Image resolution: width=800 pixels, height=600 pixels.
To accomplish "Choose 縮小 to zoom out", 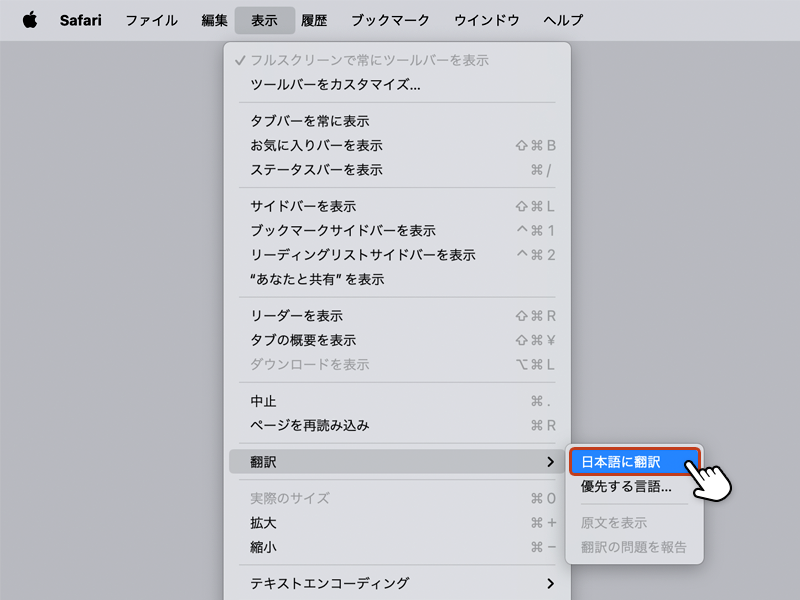I will [263, 547].
